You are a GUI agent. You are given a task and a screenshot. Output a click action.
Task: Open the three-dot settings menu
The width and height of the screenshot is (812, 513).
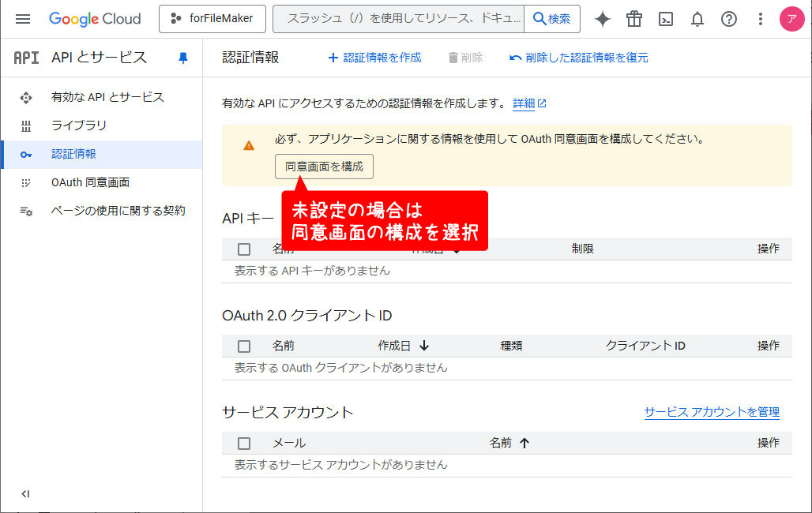point(760,19)
